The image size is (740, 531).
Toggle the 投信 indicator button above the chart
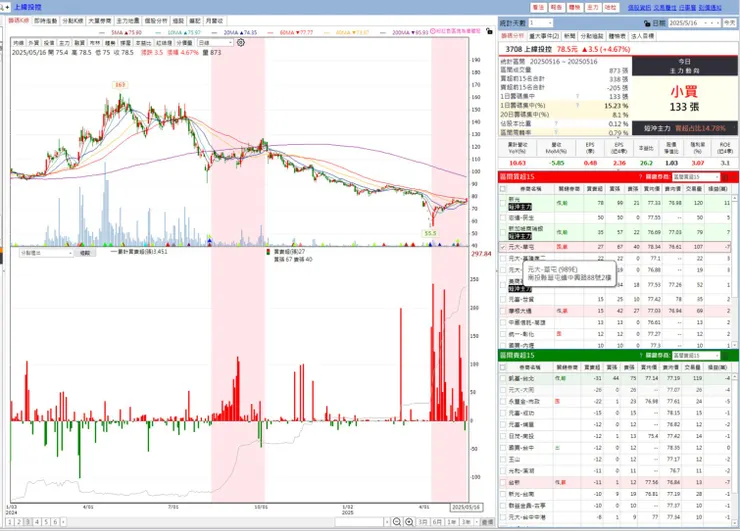[x=49, y=43]
